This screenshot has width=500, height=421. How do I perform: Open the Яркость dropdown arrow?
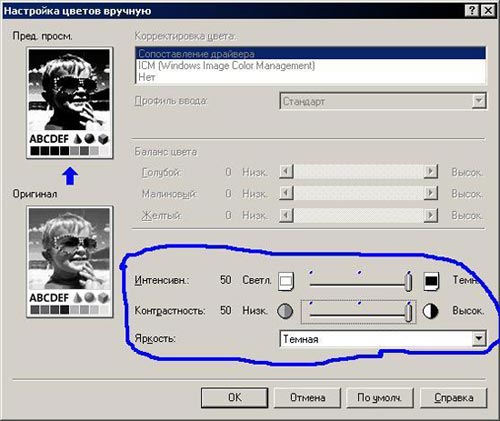479,339
